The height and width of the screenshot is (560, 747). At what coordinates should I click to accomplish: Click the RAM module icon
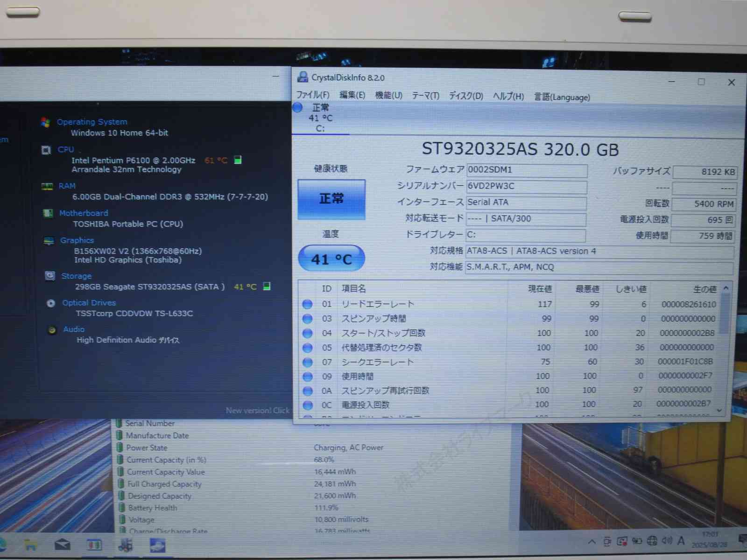point(47,186)
